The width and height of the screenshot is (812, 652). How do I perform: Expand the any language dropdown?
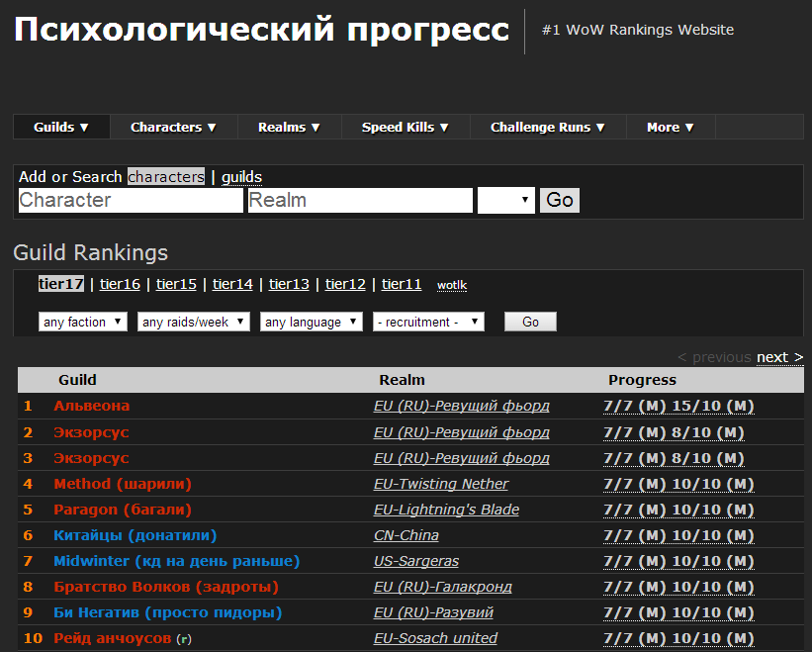(312, 322)
